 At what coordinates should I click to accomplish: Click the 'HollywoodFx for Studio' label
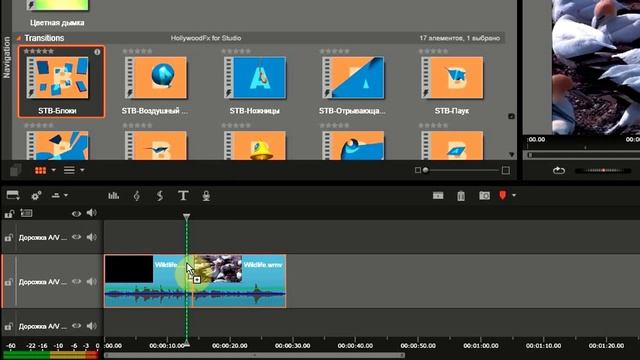coord(206,38)
